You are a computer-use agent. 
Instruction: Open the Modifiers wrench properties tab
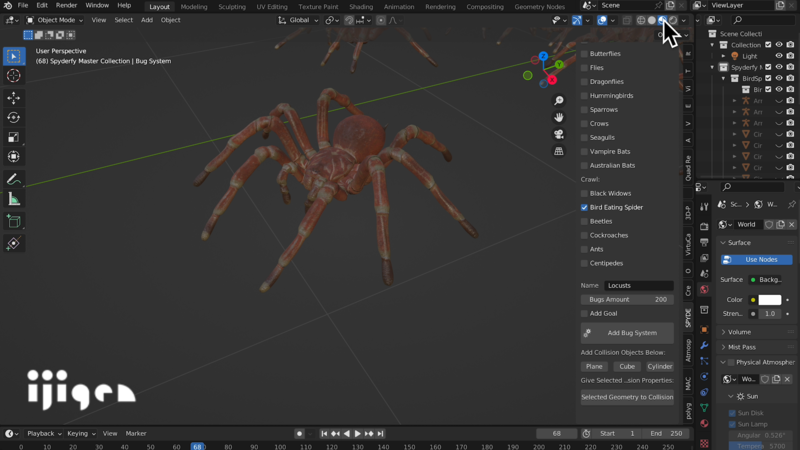705,345
